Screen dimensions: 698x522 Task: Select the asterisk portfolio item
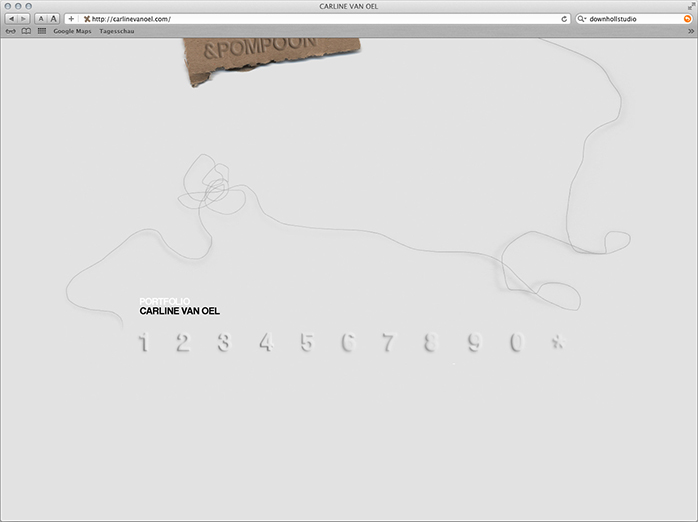click(557, 342)
